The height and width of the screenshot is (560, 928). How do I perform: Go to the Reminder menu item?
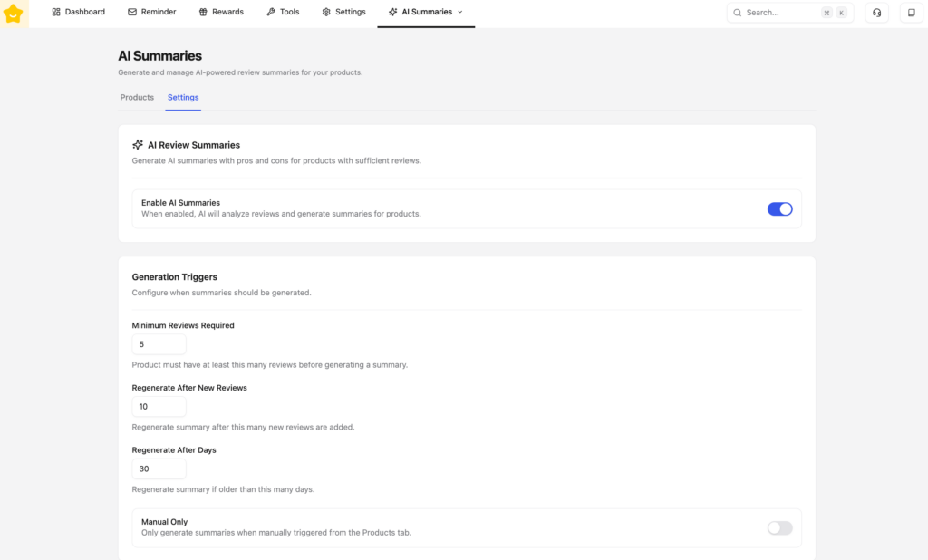click(152, 12)
